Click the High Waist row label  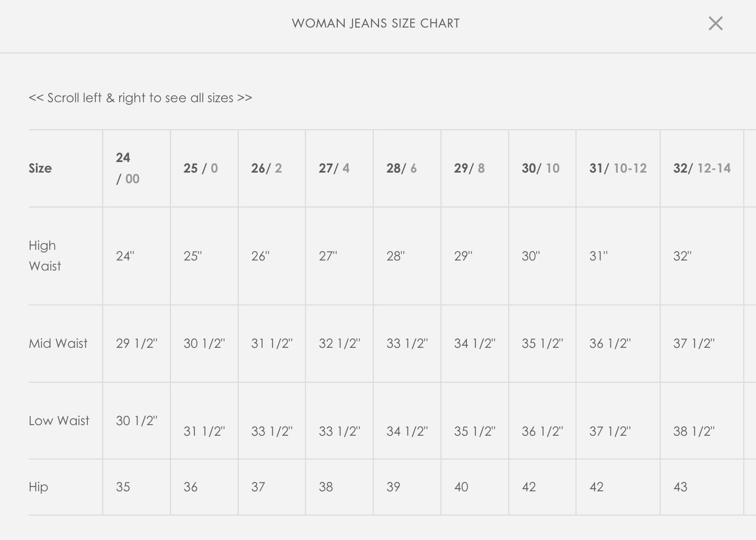(45, 256)
